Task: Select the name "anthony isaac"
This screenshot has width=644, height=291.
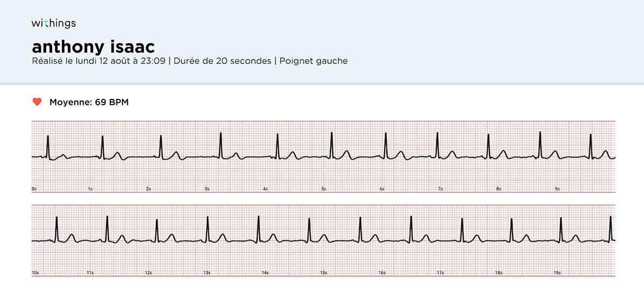Action: click(93, 46)
